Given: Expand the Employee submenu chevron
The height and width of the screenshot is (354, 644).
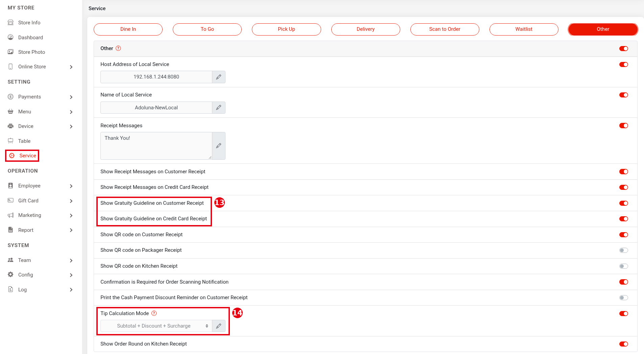Looking at the screenshot, I should pos(71,186).
